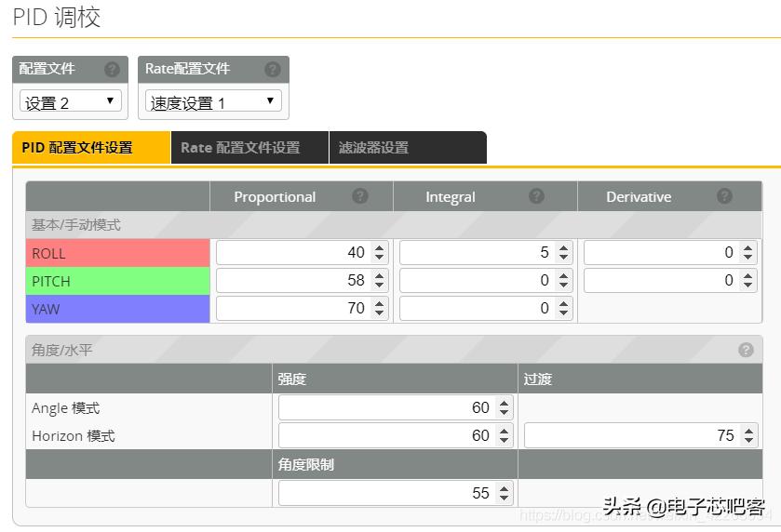Click Proportional column help icon
The width and height of the screenshot is (781, 532).
click(360, 196)
